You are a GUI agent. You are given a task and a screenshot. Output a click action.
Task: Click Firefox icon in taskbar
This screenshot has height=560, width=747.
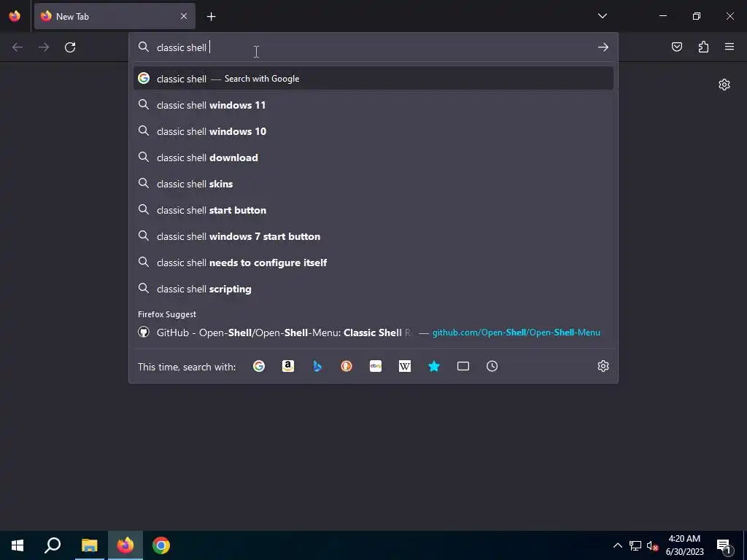click(x=125, y=545)
